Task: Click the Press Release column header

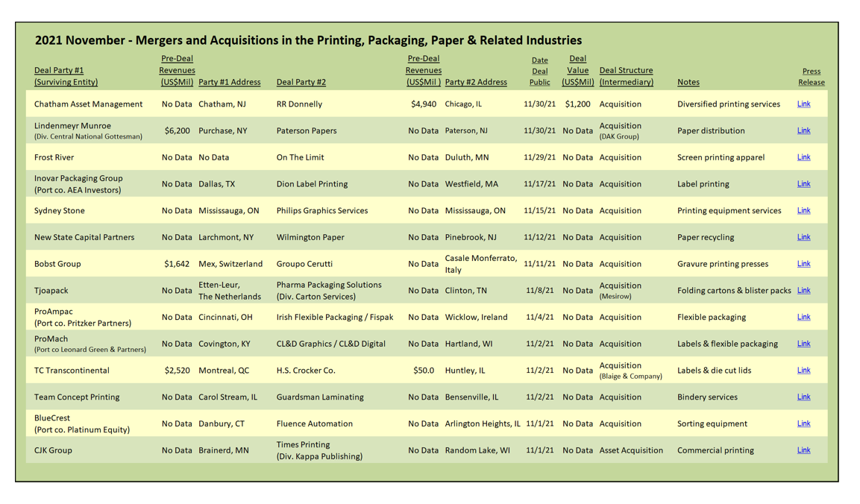Action: [x=812, y=77]
